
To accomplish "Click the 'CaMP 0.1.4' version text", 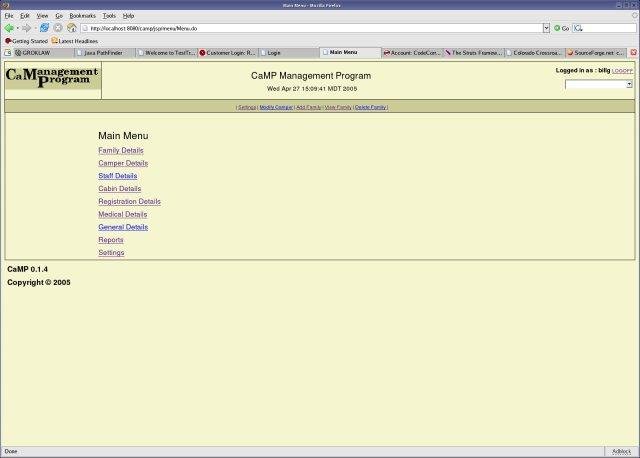I will [x=27, y=269].
